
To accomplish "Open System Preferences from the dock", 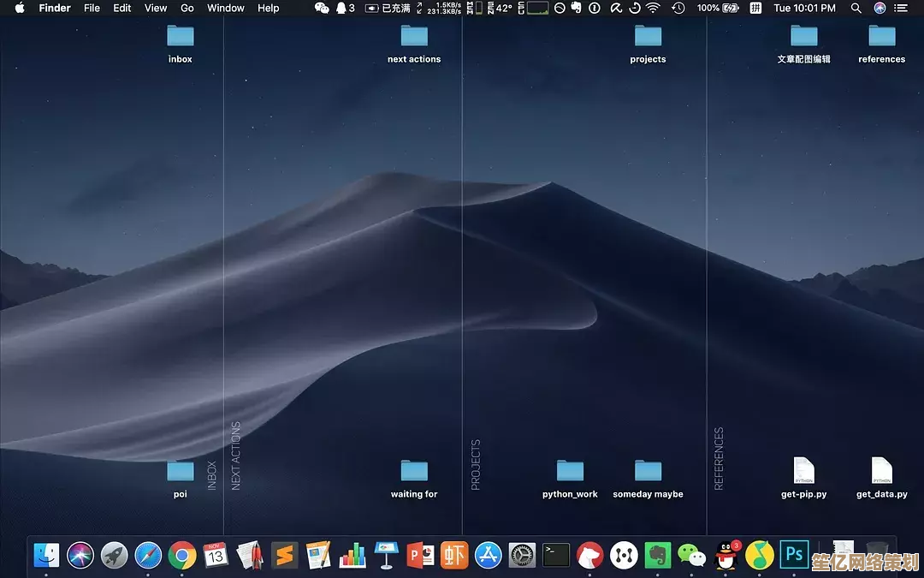I will tap(522, 556).
